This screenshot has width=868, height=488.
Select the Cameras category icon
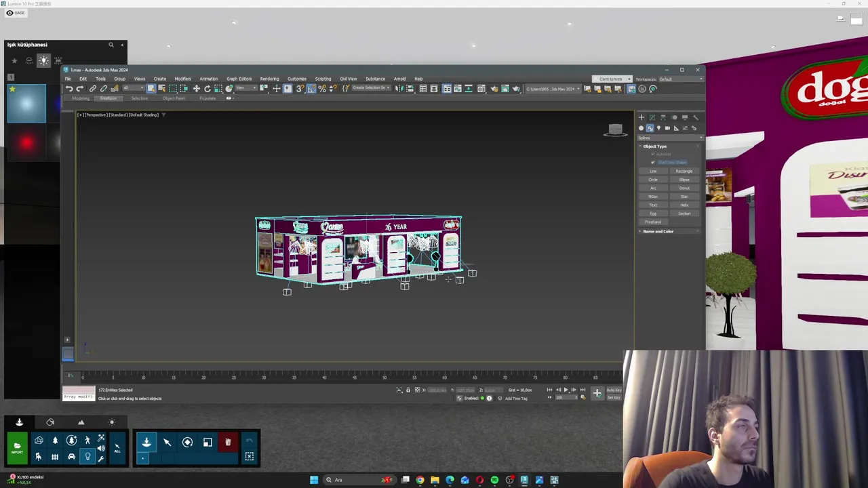tap(667, 128)
